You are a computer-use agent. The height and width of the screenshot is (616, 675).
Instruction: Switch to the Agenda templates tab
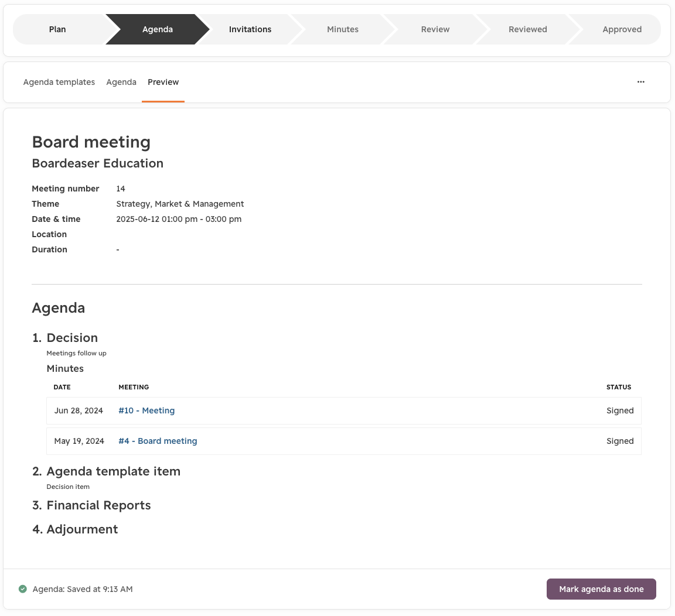pyautogui.click(x=59, y=82)
